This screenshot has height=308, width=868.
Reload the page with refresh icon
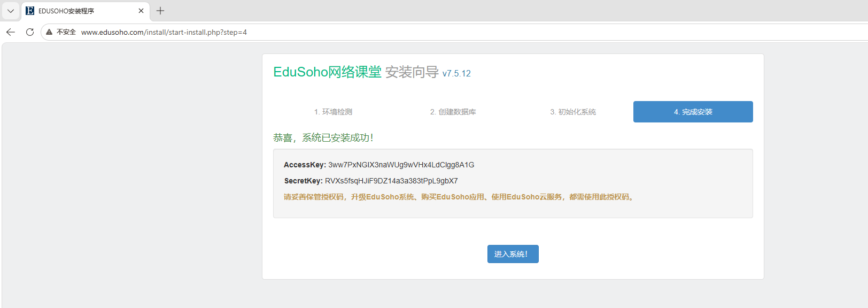[30, 32]
